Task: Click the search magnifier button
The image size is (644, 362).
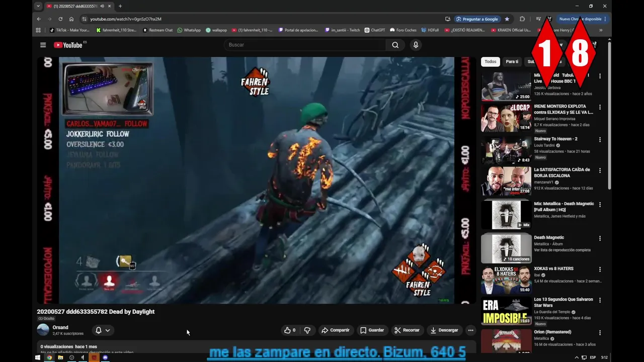Action: (395, 45)
